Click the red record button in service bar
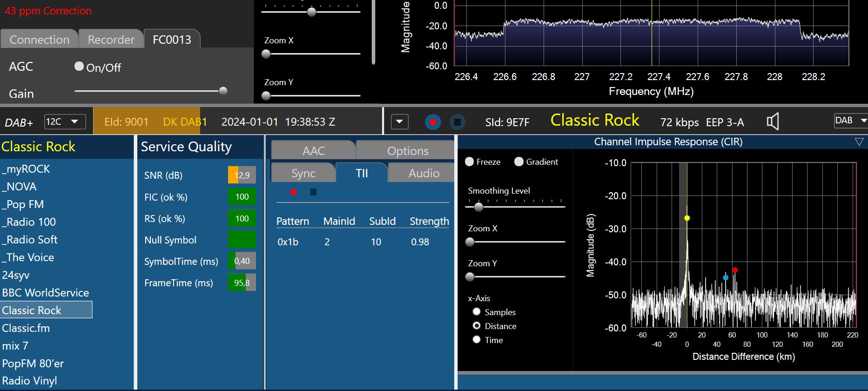Screen dimensions: 868x391 click(433, 122)
